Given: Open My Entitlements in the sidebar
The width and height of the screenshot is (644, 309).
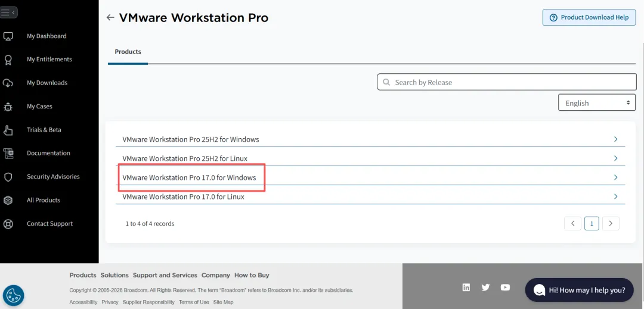Looking at the screenshot, I should click(x=49, y=60).
